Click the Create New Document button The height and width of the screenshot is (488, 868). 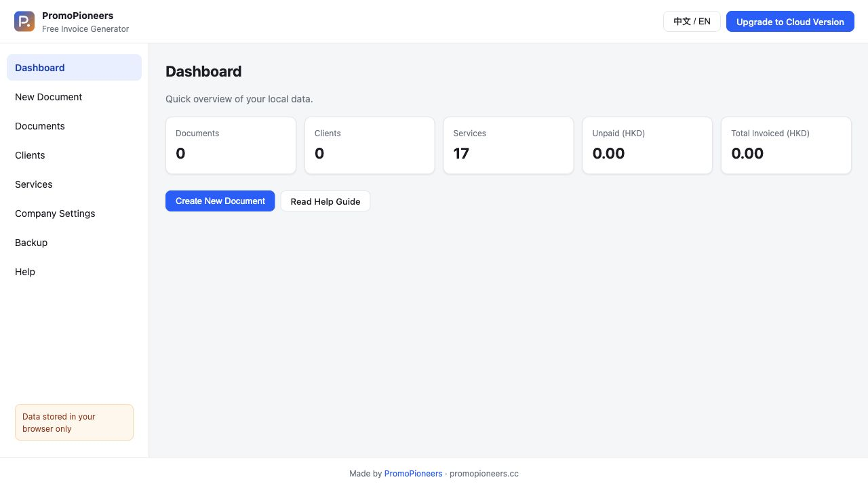click(220, 201)
